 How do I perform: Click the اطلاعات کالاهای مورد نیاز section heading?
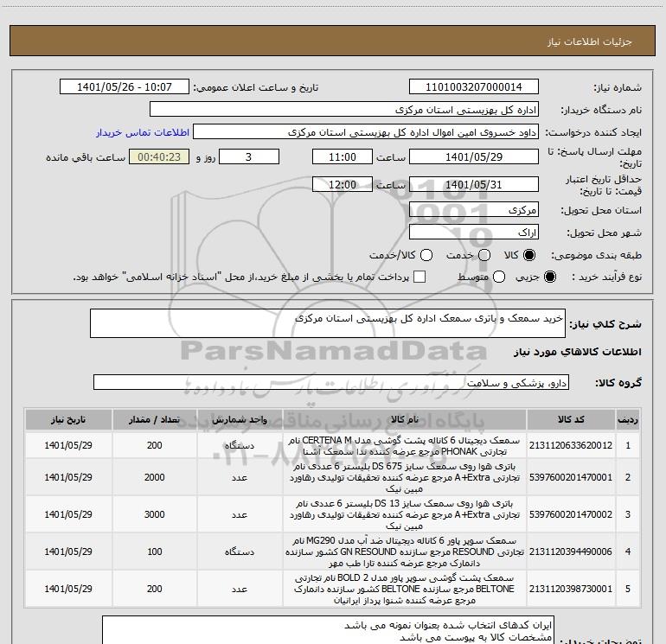coord(577,352)
